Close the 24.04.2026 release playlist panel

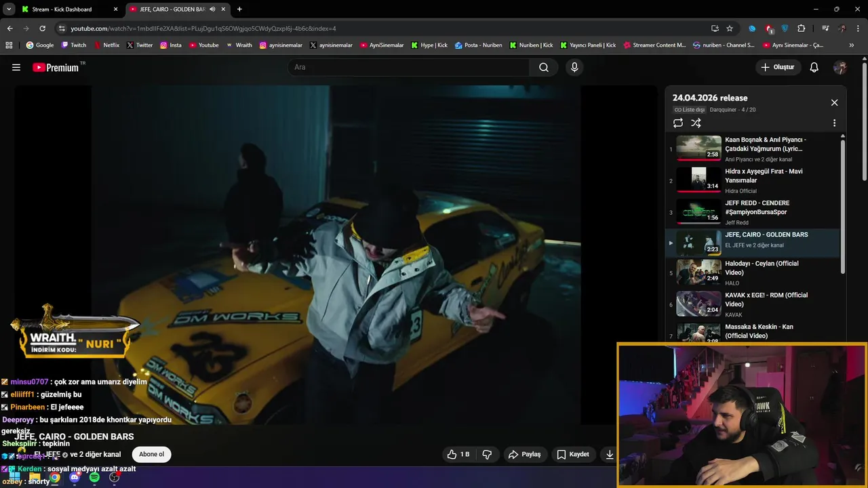pyautogui.click(x=834, y=102)
